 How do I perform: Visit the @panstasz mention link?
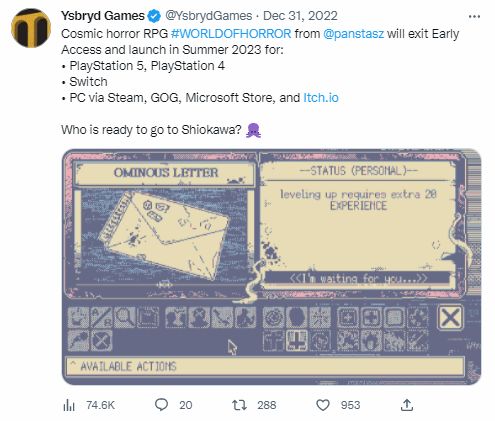[x=353, y=34]
